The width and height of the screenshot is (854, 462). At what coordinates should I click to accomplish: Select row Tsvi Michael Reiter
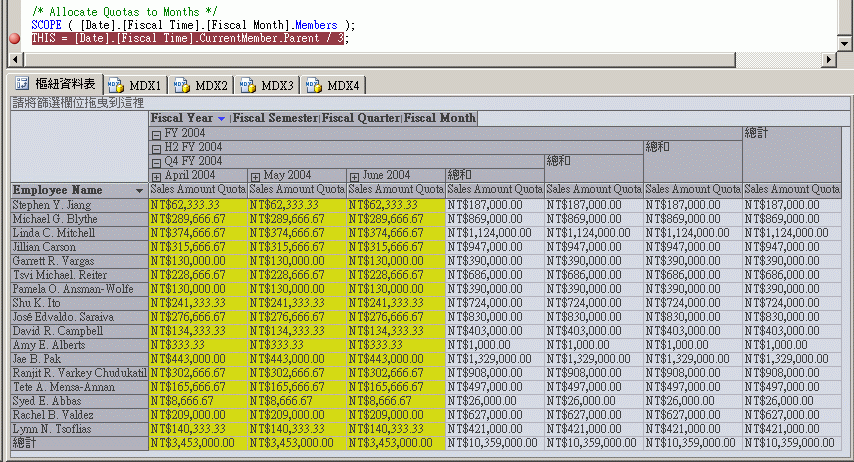pyautogui.click(x=80, y=275)
